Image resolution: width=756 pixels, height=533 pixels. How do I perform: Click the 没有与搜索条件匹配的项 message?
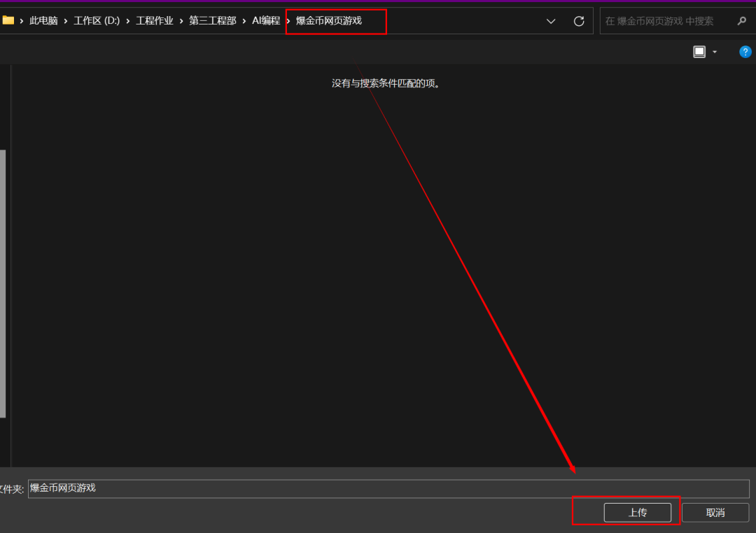[x=386, y=83]
